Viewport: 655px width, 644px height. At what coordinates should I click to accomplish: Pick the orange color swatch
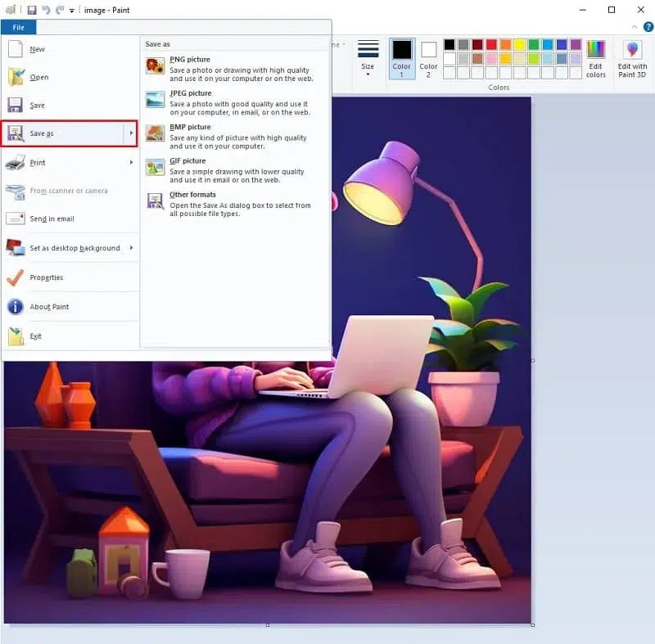(x=506, y=45)
